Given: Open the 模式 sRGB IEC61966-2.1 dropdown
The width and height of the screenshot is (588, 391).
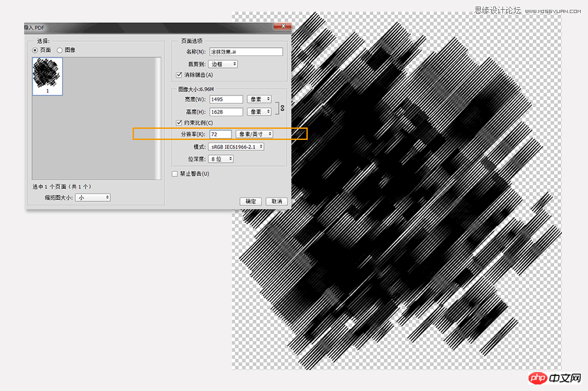Looking at the screenshot, I should pyautogui.click(x=237, y=146).
